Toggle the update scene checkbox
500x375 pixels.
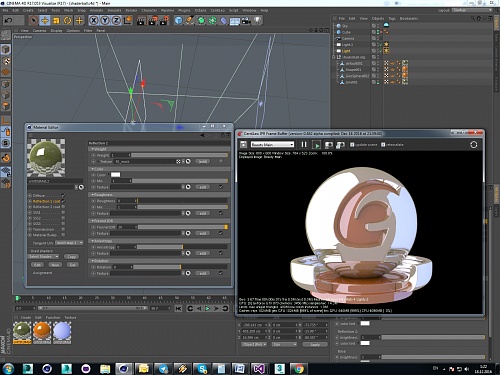coord(352,145)
